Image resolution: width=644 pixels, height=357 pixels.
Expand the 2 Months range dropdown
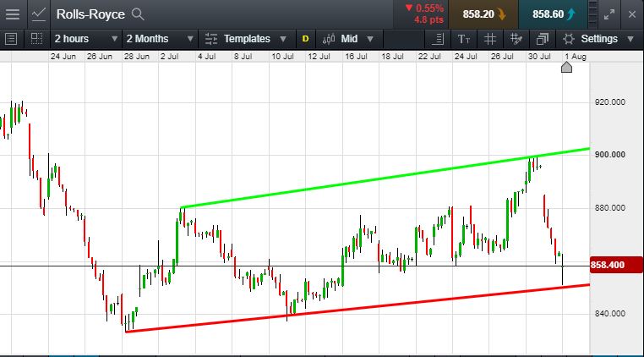[x=160, y=39]
